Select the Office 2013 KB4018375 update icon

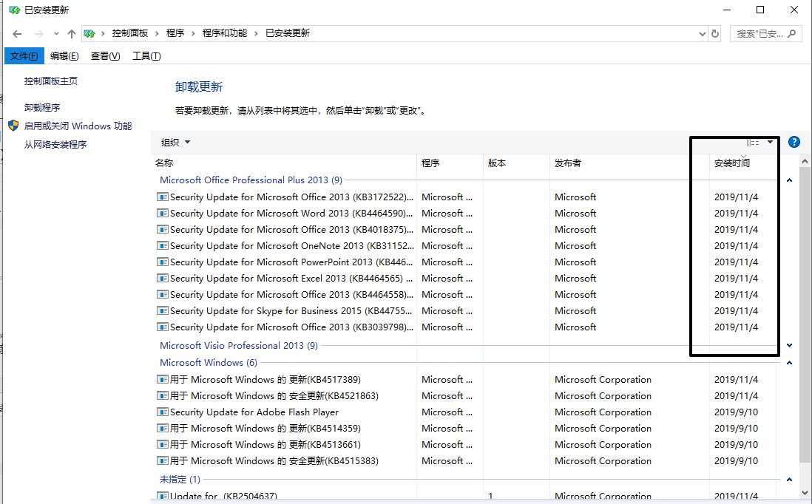click(163, 230)
